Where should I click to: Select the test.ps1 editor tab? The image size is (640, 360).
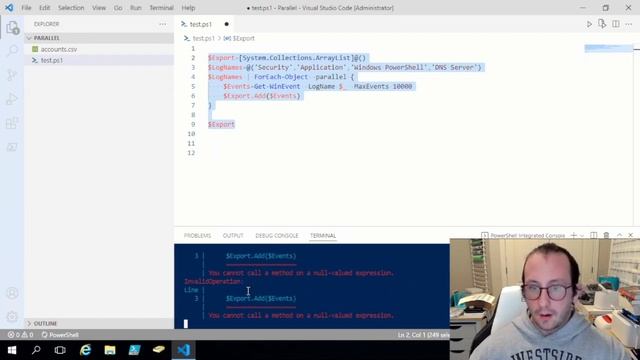pyautogui.click(x=205, y=24)
